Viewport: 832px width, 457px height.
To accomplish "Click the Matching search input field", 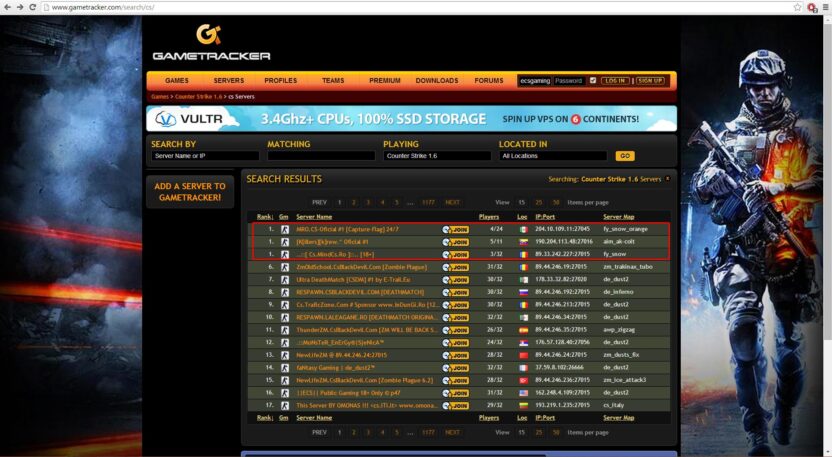I will click(x=321, y=156).
